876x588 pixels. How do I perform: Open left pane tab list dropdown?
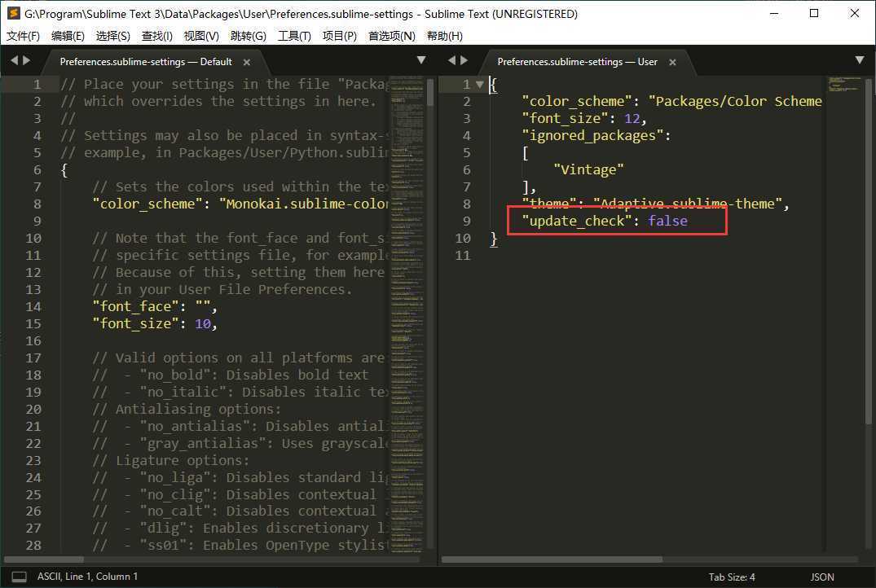click(421, 60)
